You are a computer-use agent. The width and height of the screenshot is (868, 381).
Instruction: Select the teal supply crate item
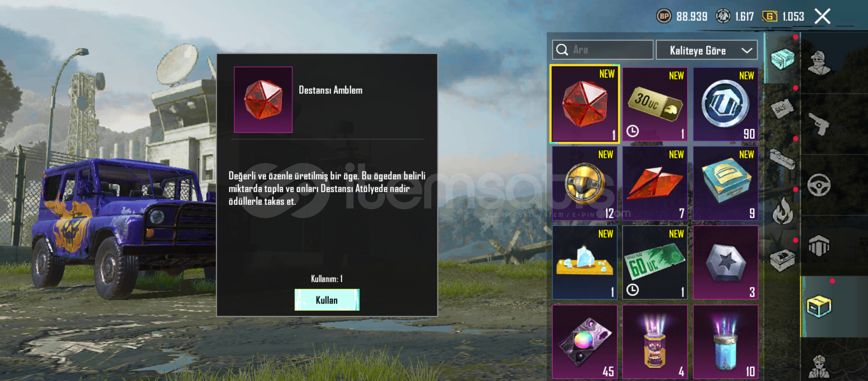click(725, 183)
